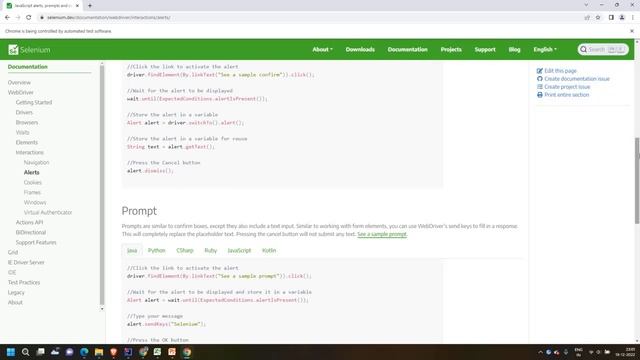Dismiss the automated test software notification bar
This screenshot has height=360, width=640.
click(x=632, y=31)
